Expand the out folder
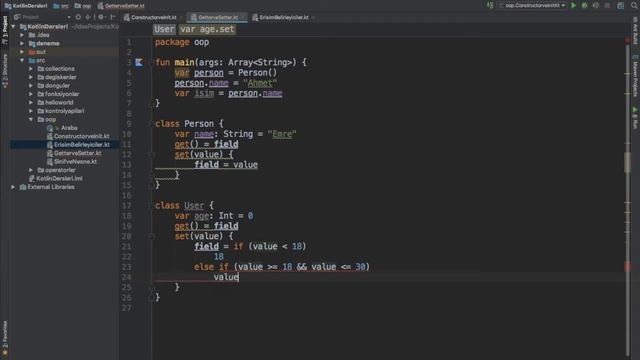The height and width of the screenshot is (360, 640). (x=22, y=52)
